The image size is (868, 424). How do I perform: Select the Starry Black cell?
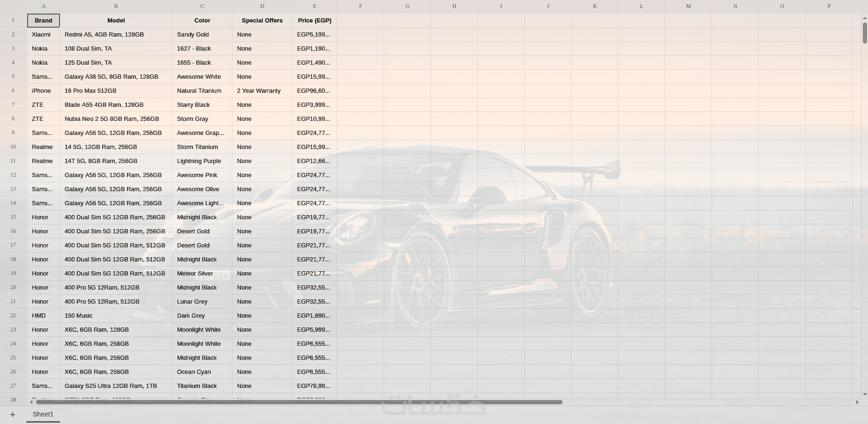(202, 105)
